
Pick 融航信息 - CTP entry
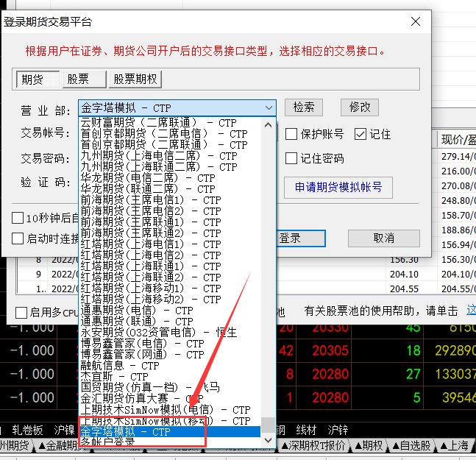(x=169, y=366)
